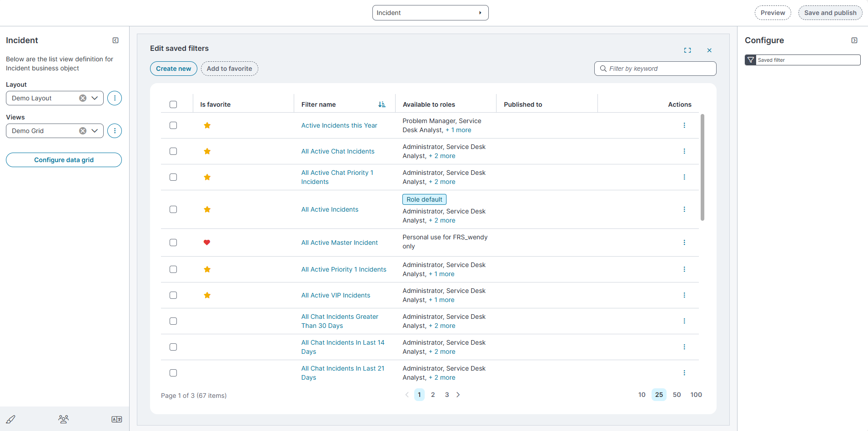Open the Incident business object selector
This screenshot has height=431, width=868.
430,13
